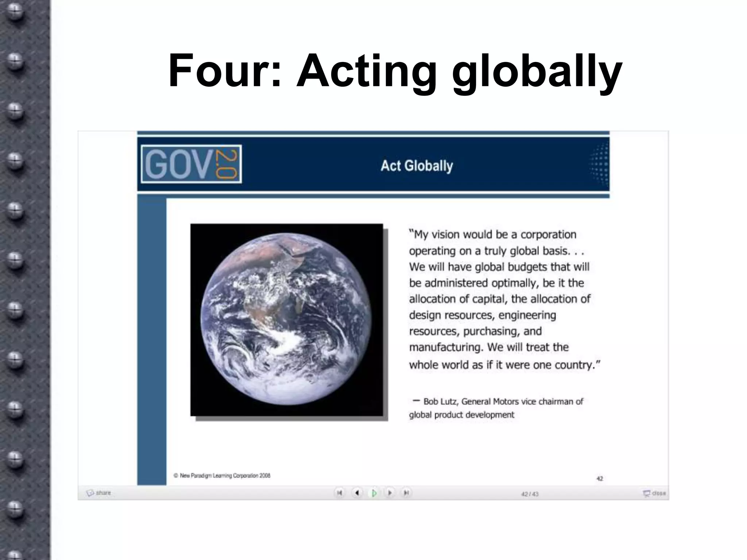Click the blue vertical sidebar strip
This screenshot has width=747, height=560.
(152, 339)
